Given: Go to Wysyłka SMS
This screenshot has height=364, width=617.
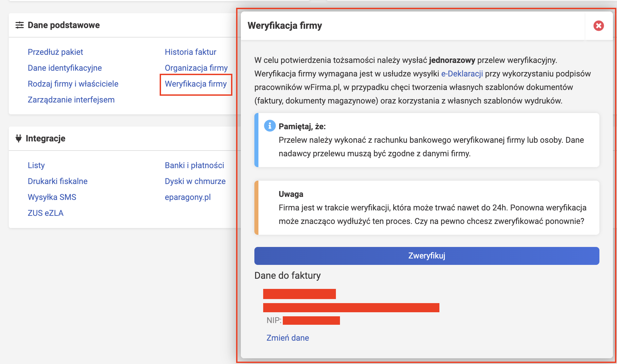Looking at the screenshot, I should point(52,197).
